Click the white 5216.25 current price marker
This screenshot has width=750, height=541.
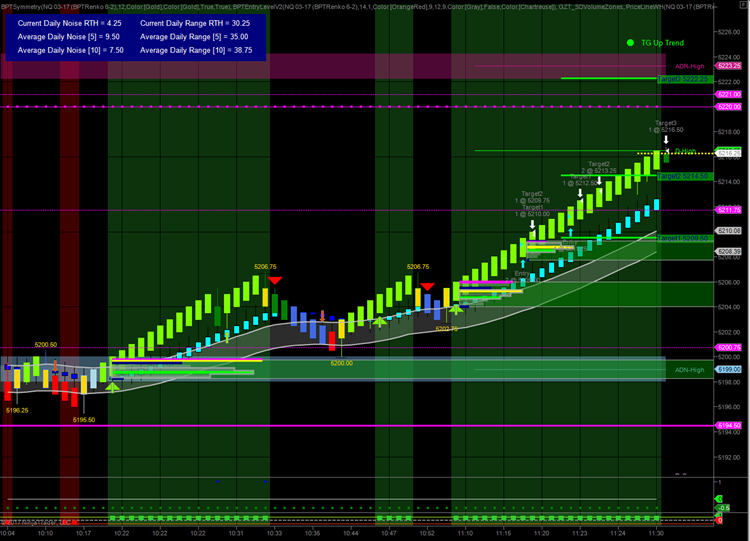[x=728, y=153]
